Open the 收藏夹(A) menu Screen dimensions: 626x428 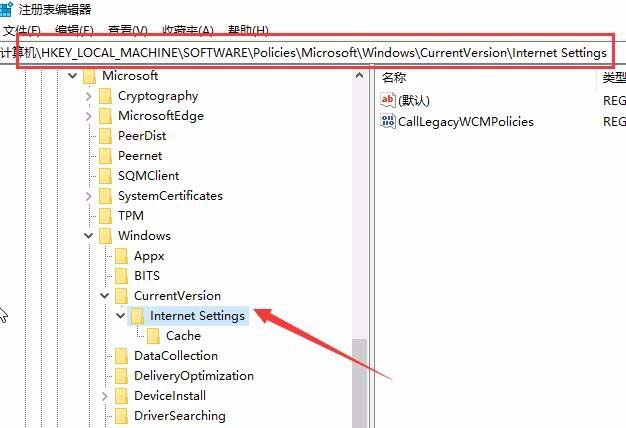pos(188,30)
